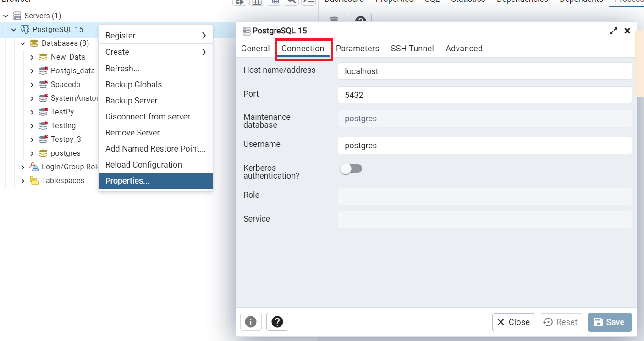The image size is (644, 341).
Task: Click the Databases (8) cylinder icon
Action: pos(34,43)
